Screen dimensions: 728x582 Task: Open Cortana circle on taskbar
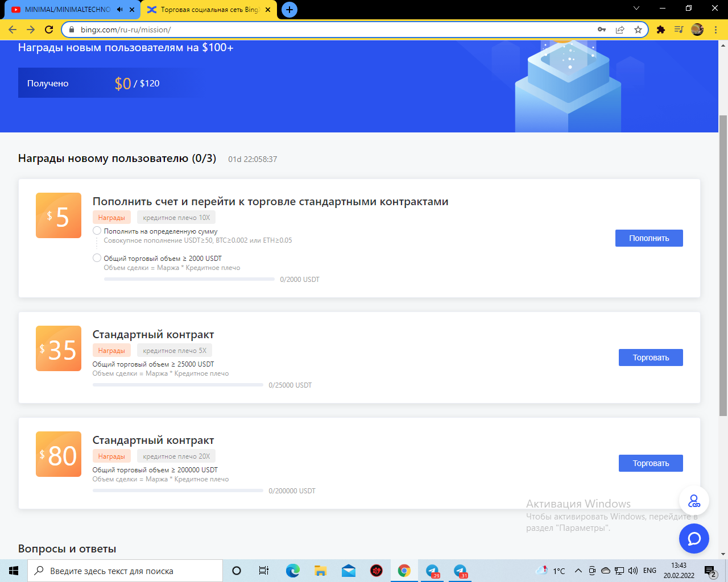pyautogui.click(x=237, y=571)
